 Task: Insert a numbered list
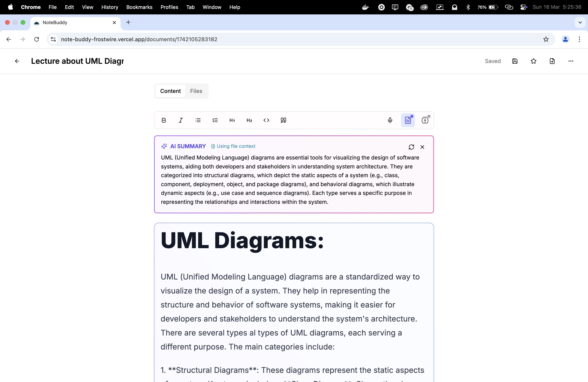[215, 120]
